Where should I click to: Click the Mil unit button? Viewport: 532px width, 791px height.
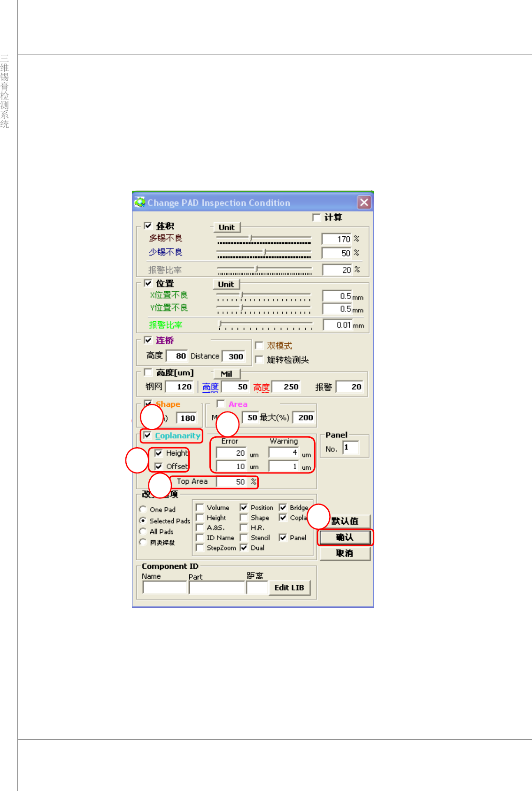pos(227,374)
